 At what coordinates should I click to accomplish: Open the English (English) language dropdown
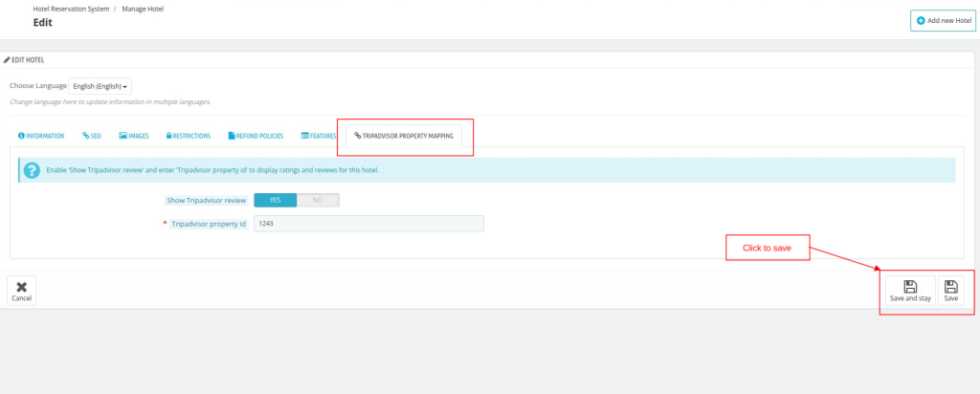click(100, 87)
